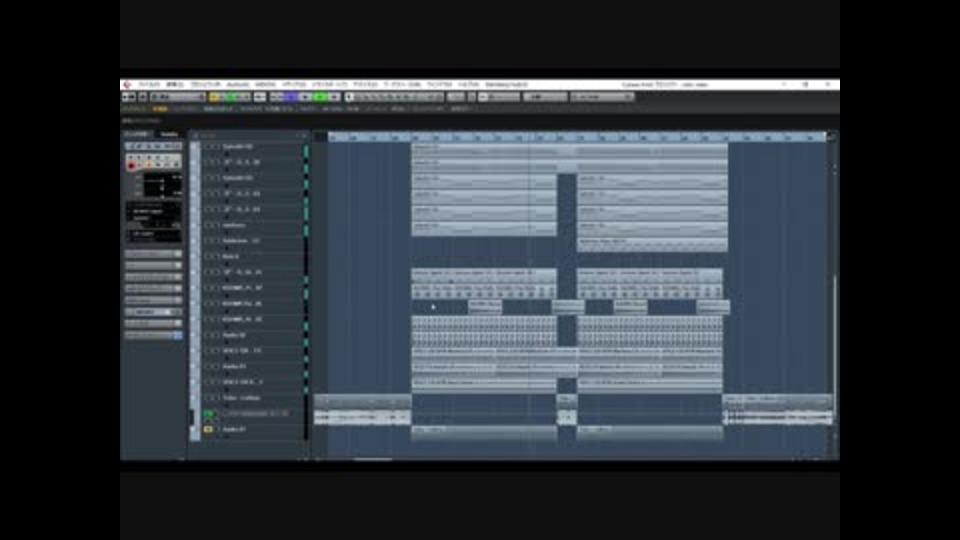Click the Record button after Play

click(334, 97)
